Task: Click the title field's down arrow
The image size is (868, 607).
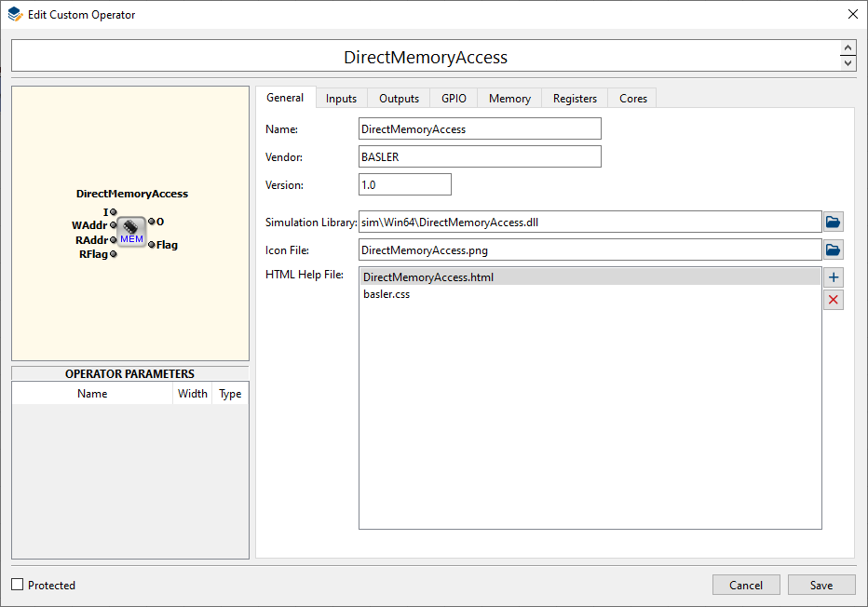Action: pos(848,62)
